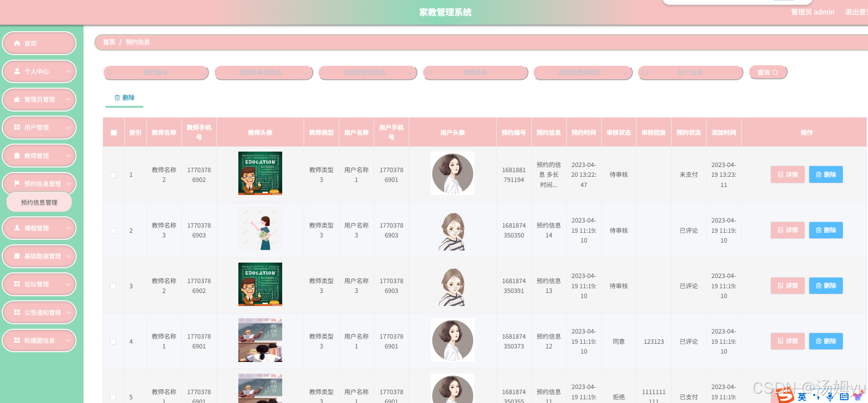
Task: Click the flag icon on 预约信息管理 menu
Action: point(17,184)
